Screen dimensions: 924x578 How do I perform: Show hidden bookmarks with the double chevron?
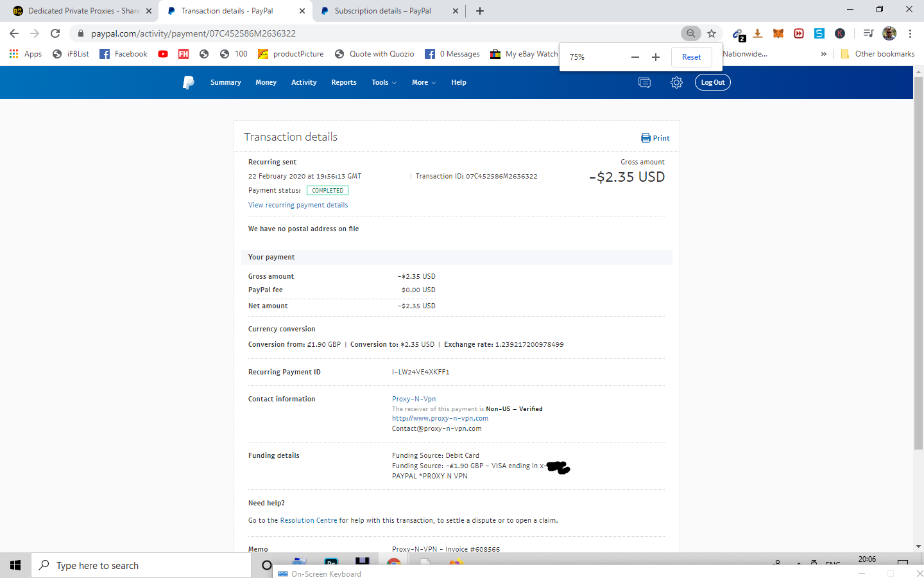click(x=823, y=54)
